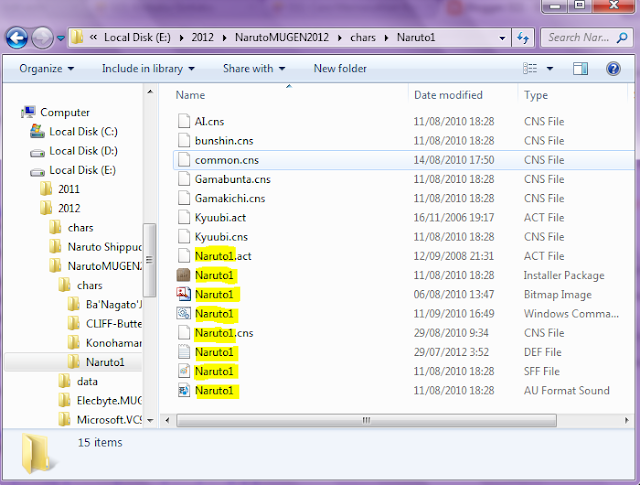Open the Konohamar folder in the tree

click(114, 343)
